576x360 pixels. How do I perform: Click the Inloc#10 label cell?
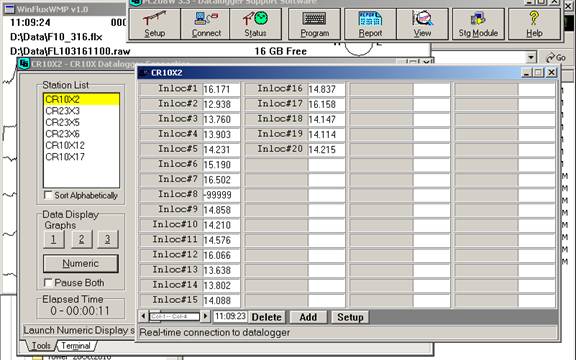[x=171, y=224]
